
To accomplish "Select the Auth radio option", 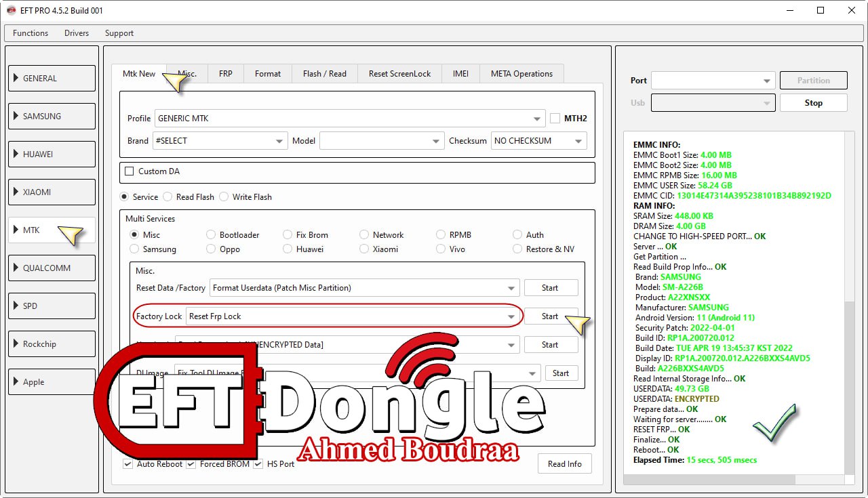I will [x=517, y=234].
